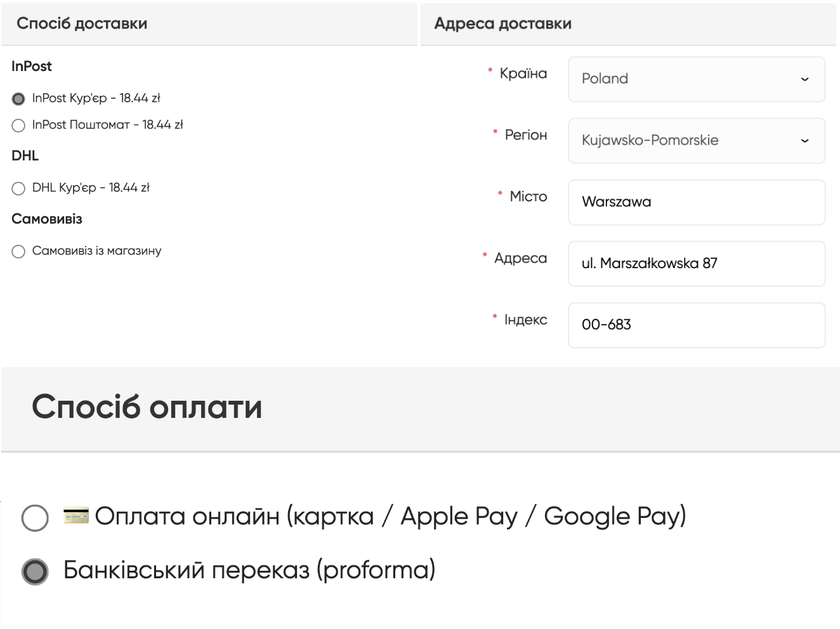
Task: Click the DHL Кур'єр - 18.44 zł label
Action: (x=91, y=188)
